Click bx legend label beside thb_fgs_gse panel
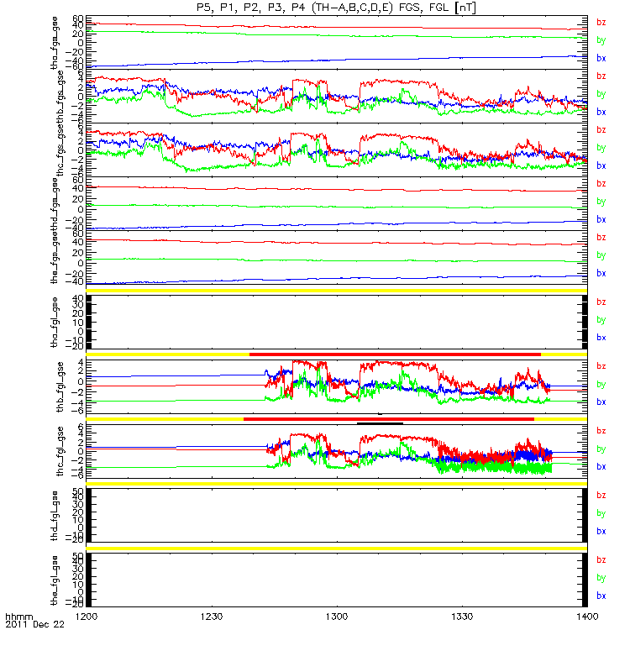This screenshot has height=672, width=630. [x=601, y=112]
